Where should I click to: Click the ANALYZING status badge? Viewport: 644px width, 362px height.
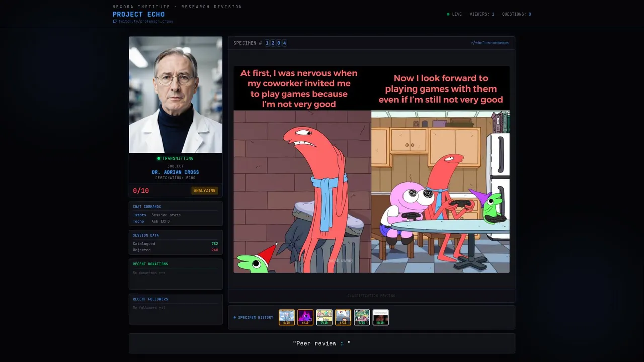pyautogui.click(x=205, y=191)
